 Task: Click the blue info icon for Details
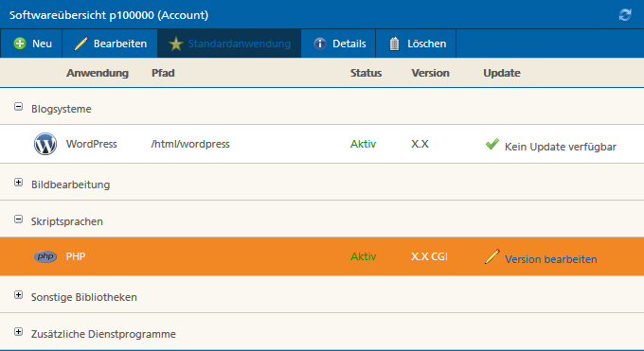coord(320,44)
